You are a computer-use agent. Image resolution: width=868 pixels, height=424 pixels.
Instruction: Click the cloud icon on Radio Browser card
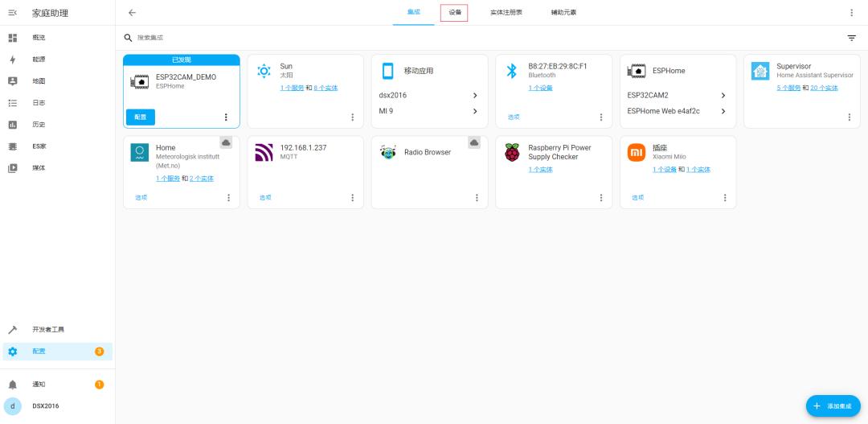pyautogui.click(x=474, y=142)
